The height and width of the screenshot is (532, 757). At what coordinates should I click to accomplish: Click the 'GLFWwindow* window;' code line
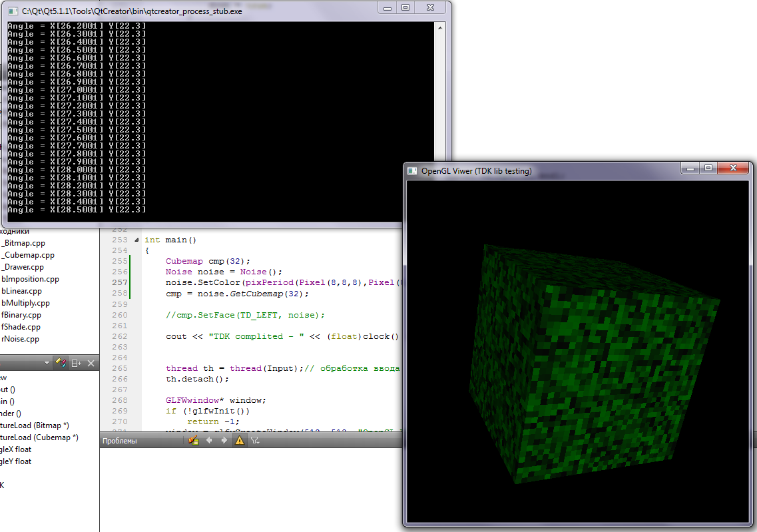click(x=216, y=400)
